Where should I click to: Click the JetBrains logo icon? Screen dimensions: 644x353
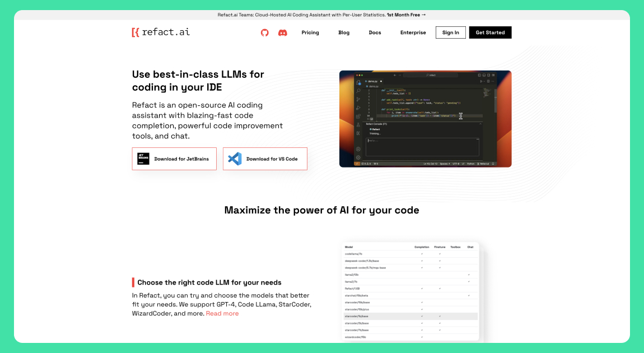143,159
